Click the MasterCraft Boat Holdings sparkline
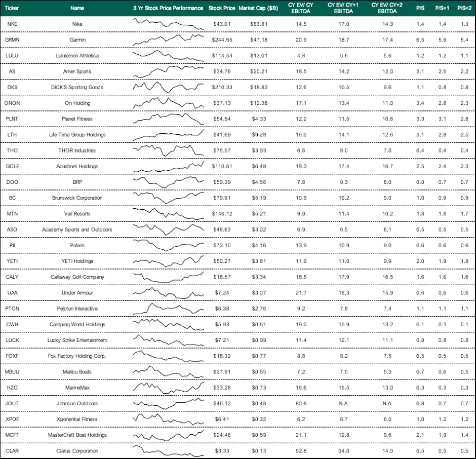The height and width of the screenshot is (459, 476). (x=169, y=435)
